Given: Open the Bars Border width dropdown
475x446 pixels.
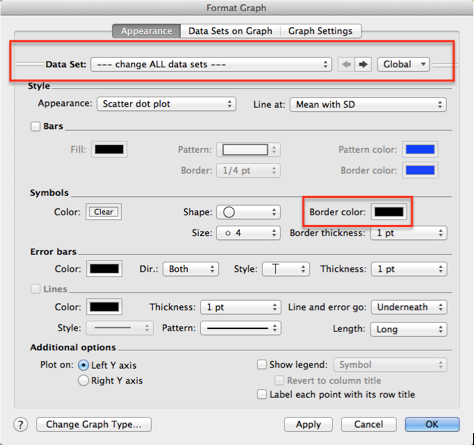Looking at the screenshot, I should tap(248, 171).
